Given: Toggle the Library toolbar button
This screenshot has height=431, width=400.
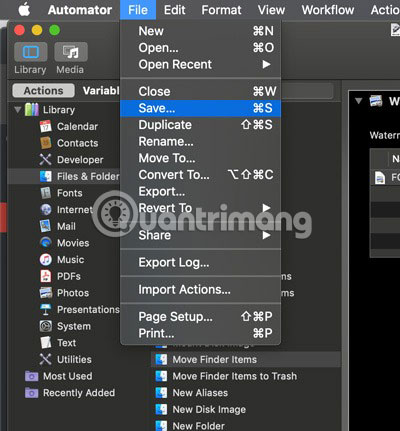Looking at the screenshot, I should click(x=30, y=52).
